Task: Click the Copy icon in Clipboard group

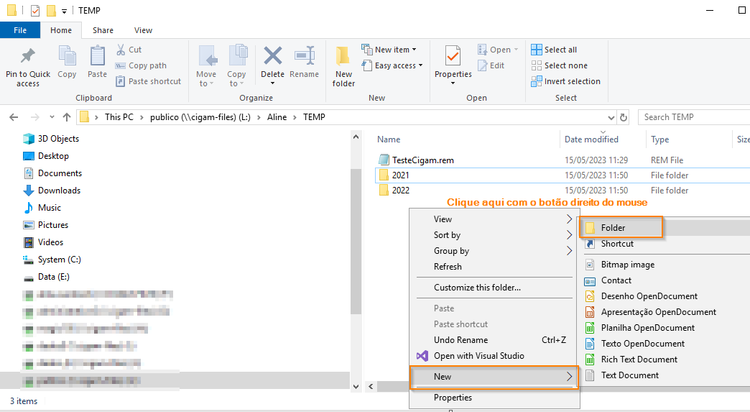Action: pos(67,62)
